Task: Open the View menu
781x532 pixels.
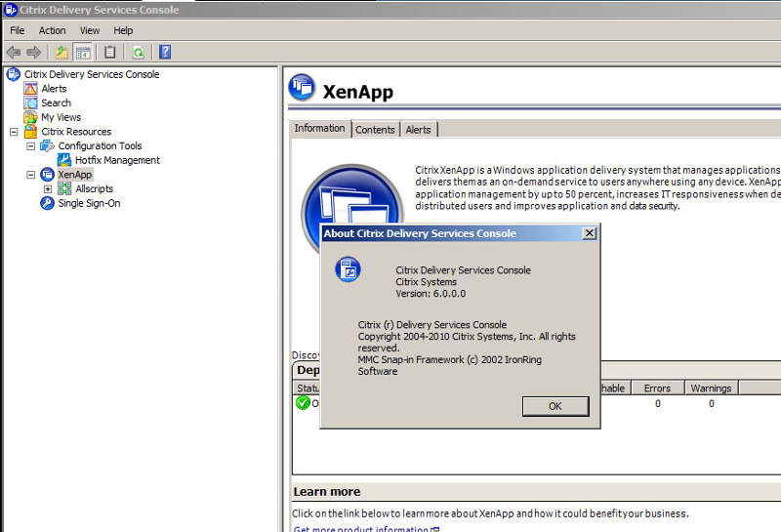Action: [90, 31]
